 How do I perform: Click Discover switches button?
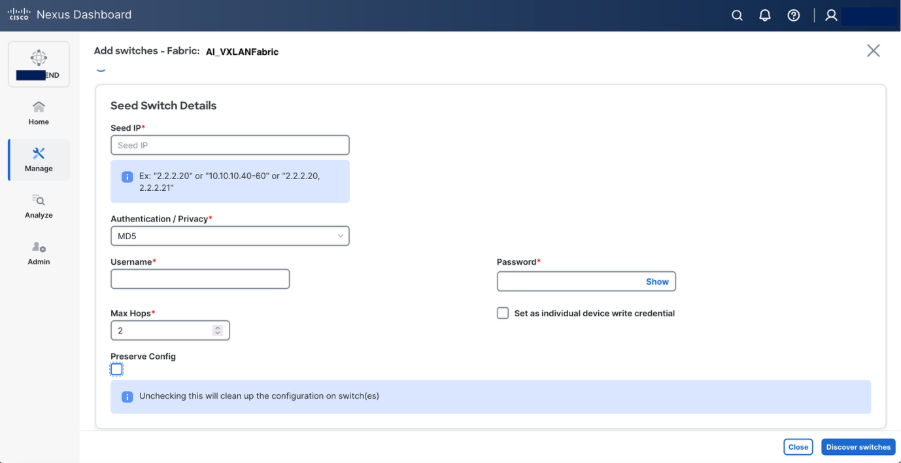point(858,447)
